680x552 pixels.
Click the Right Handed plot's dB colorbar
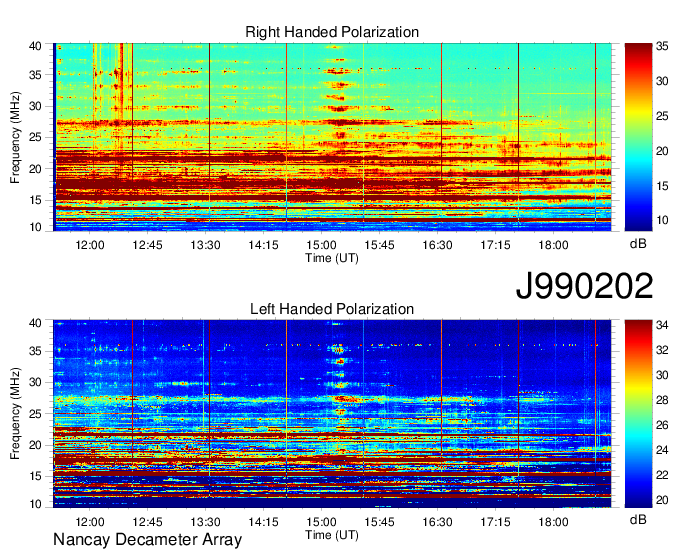(x=638, y=137)
